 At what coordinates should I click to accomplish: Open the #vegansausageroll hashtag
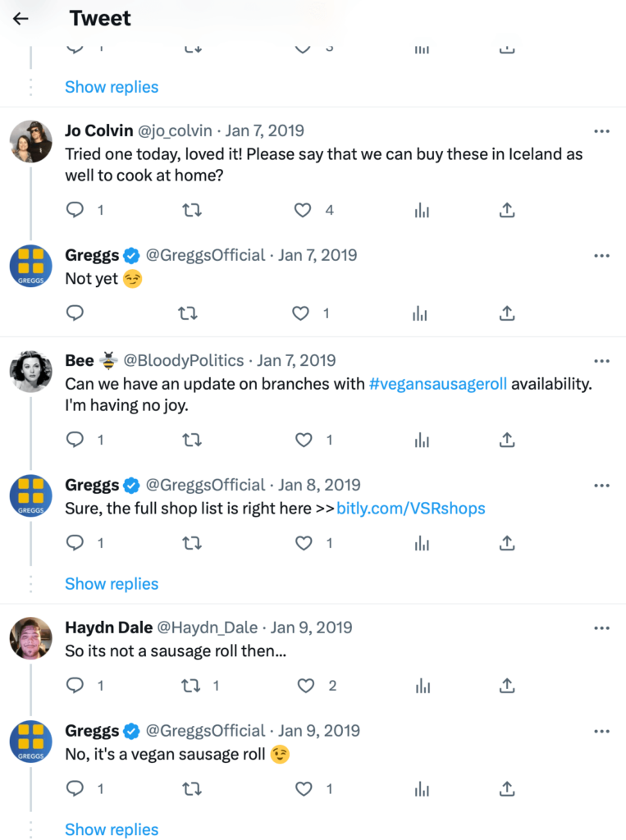point(438,383)
